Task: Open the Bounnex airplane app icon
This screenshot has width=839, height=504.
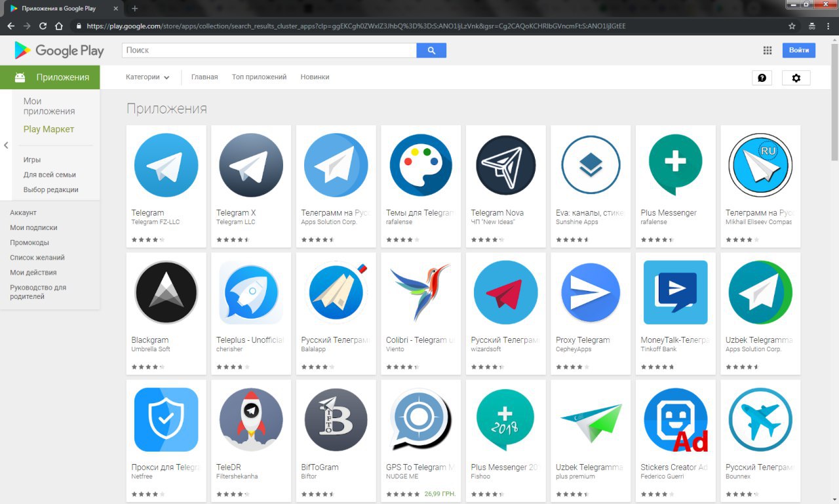Action: click(760, 419)
